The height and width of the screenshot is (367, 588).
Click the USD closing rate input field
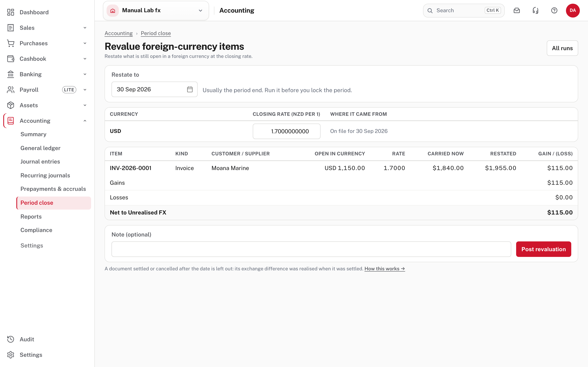[286, 131]
